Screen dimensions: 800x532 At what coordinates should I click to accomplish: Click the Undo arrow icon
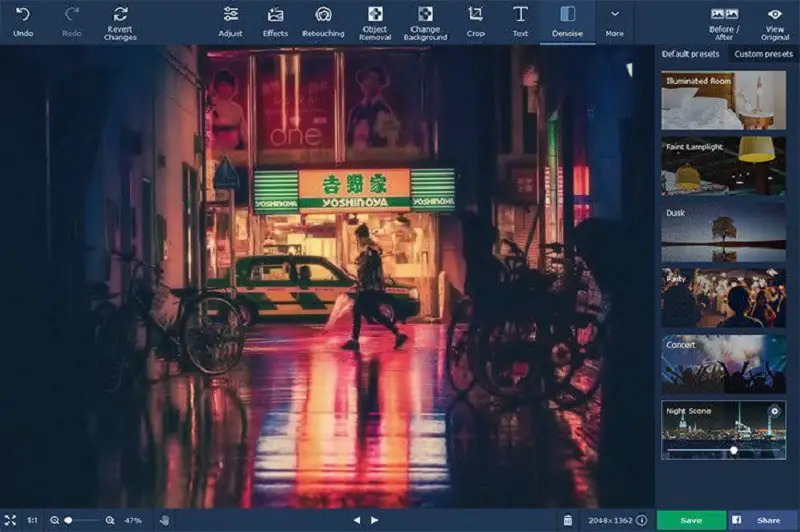23,15
